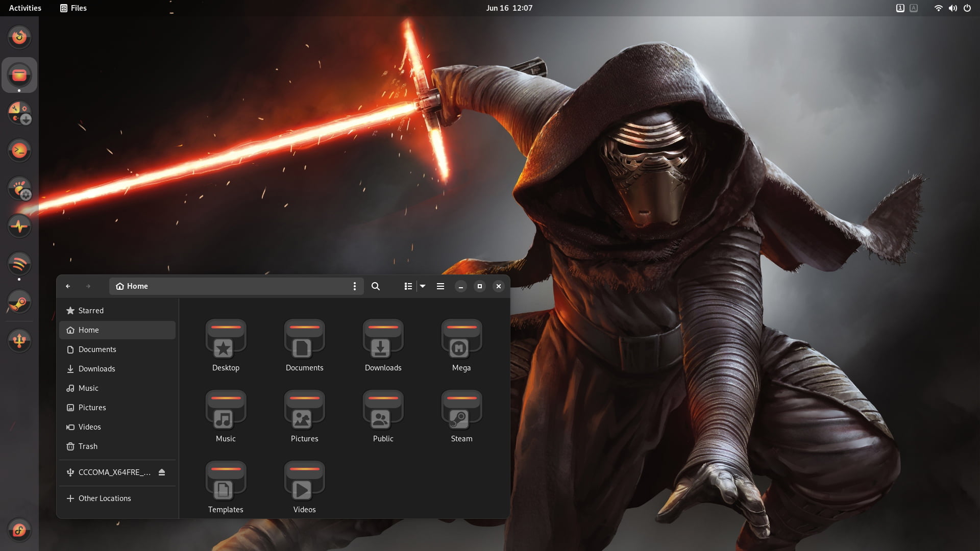Click the keyboard layout indicator icon

pos(914,8)
